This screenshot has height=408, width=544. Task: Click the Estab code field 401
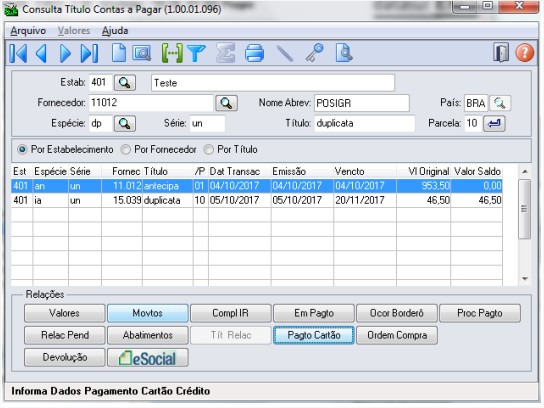click(x=101, y=83)
